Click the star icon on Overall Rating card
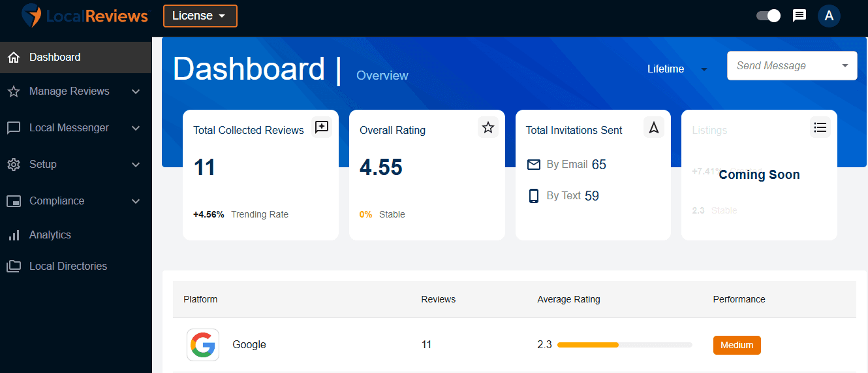The height and width of the screenshot is (373, 868). click(x=488, y=127)
